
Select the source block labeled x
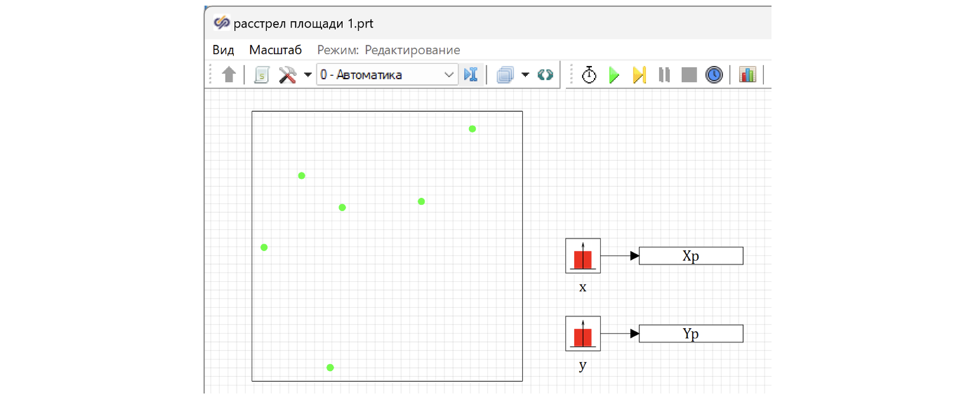[x=583, y=255]
